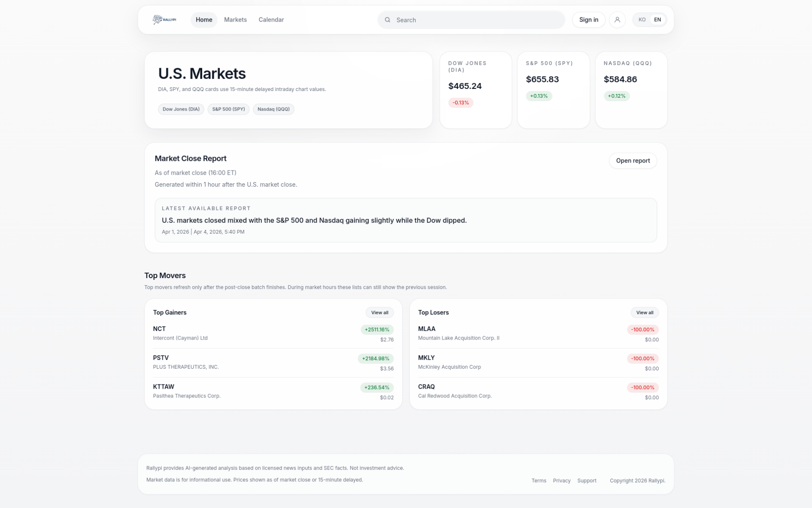Select the Nasdaq (QQQ) chip
Image resolution: width=812 pixels, height=508 pixels.
273,109
